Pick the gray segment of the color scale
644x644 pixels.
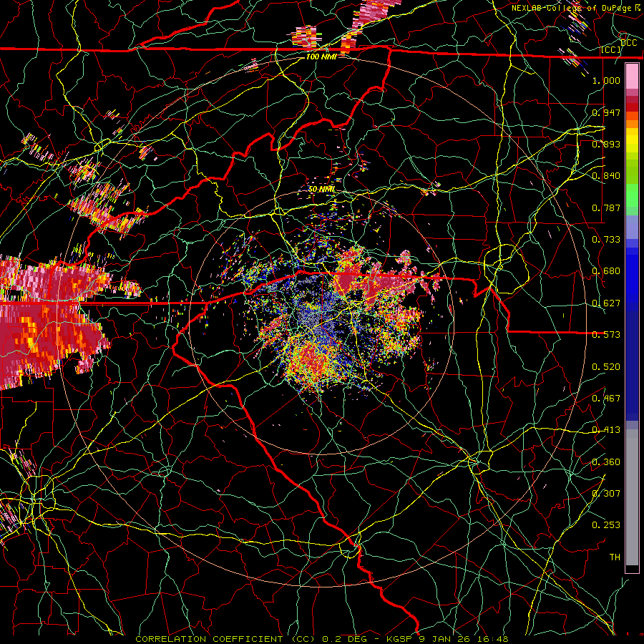632,497
